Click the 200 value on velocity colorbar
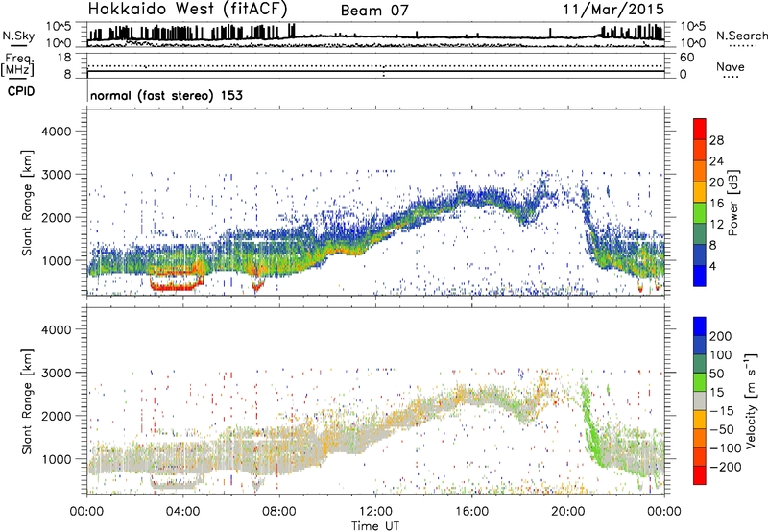768x532 pixels. coord(721,336)
